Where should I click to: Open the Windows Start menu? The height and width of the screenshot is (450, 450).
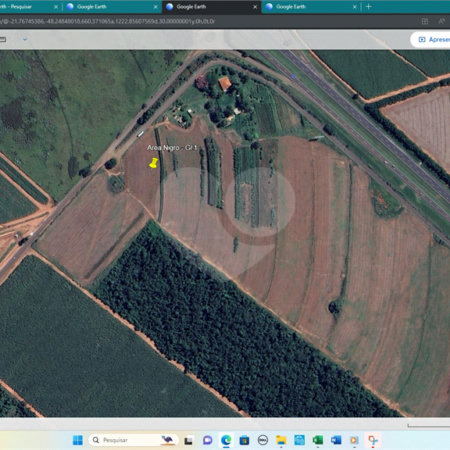78,440
